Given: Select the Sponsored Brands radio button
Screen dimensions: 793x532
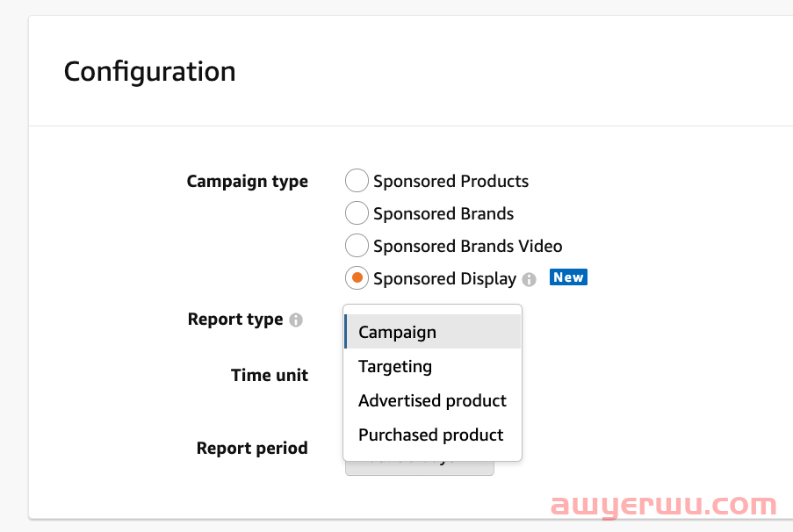Looking at the screenshot, I should click(x=357, y=213).
